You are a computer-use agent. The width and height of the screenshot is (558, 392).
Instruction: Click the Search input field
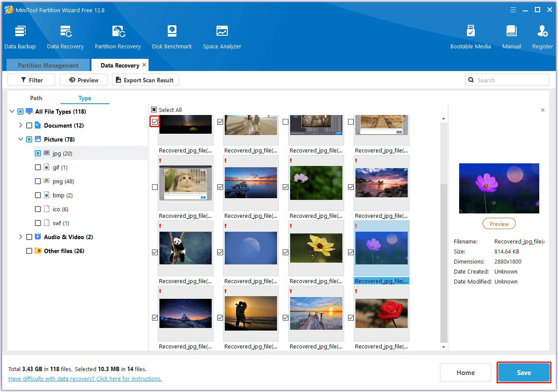(507, 80)
